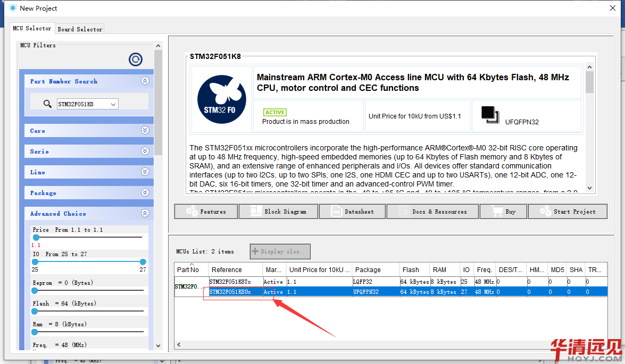Switch to Board Selector tab

click(80, 29)
